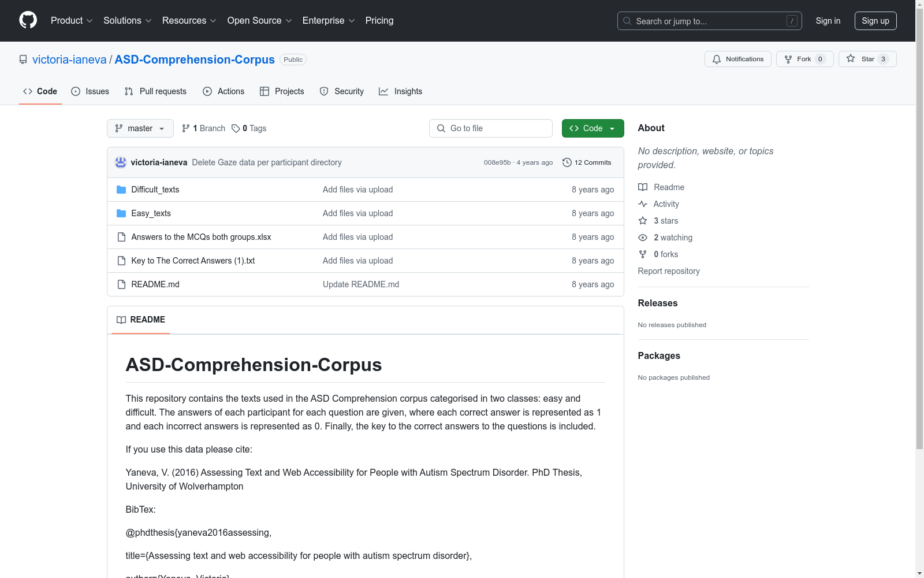The width and height of the screenshot is (924, 578).
Task: Open the Packages heading link
Action: (x=659, y=355)
